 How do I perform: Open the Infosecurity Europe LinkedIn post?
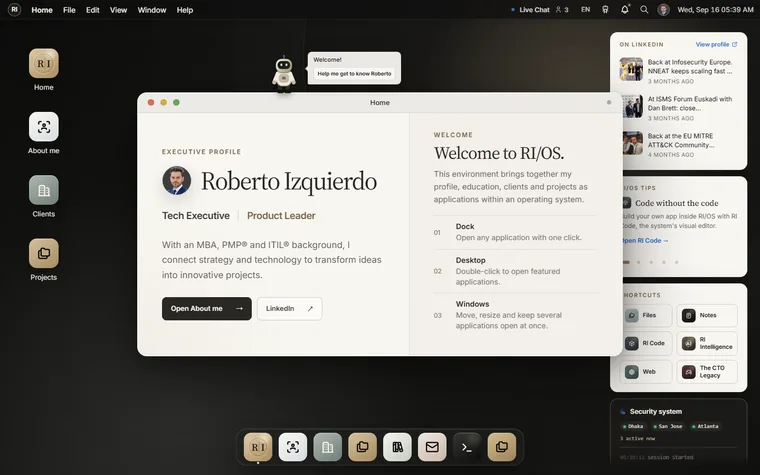679,71
